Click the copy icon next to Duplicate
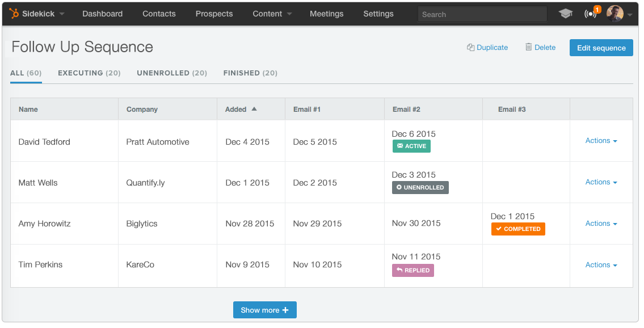 click(469, 48)
